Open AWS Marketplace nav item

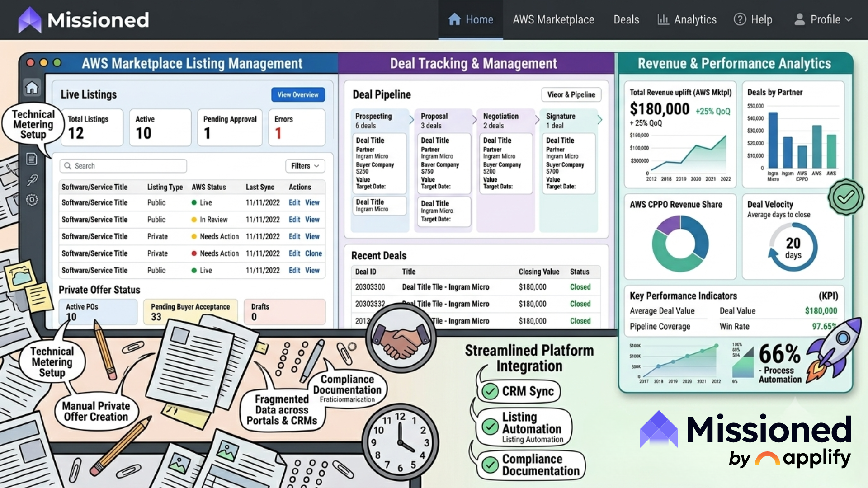point(553,19)
